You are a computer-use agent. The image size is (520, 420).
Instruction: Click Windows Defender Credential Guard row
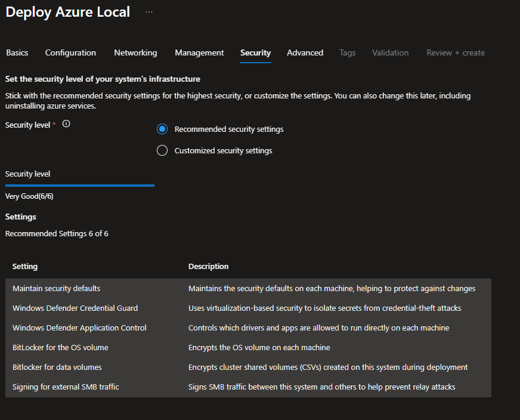(75, 308)
